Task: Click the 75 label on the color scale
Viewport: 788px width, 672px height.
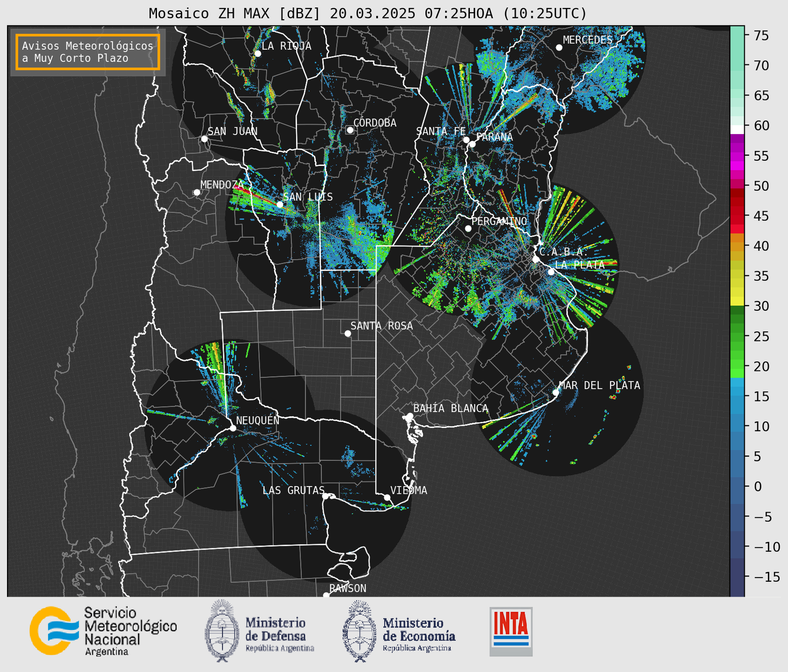Action: click(x=761, y=36)
